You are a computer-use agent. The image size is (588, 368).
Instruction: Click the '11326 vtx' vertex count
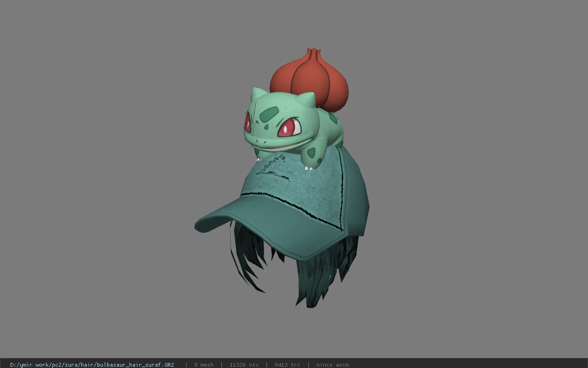(244, 365)
